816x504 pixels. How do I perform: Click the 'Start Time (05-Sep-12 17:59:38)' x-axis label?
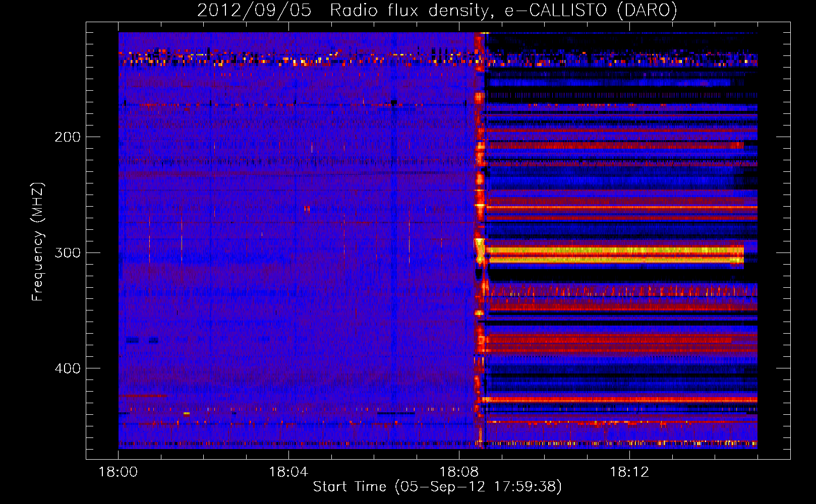tap(437, 487)
